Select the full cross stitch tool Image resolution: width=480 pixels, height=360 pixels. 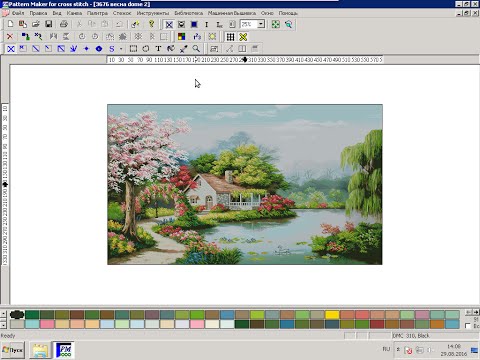coord(11,49)
